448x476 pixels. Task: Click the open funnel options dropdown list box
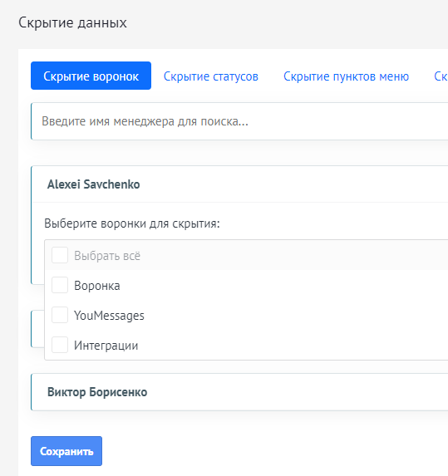tap(246, 300)
